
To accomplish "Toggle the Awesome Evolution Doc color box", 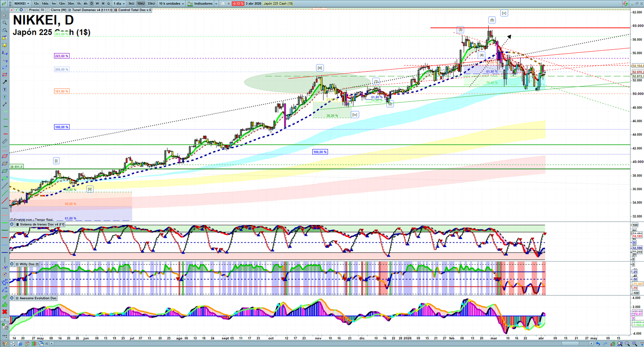I will tap(17, 298).
